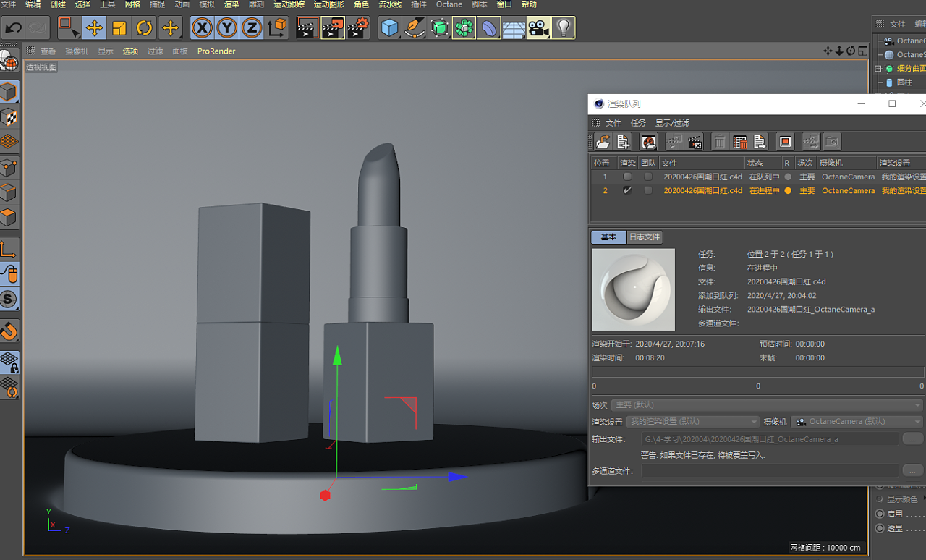Toggle team checkbox for queue row 1

pos(648,177)
